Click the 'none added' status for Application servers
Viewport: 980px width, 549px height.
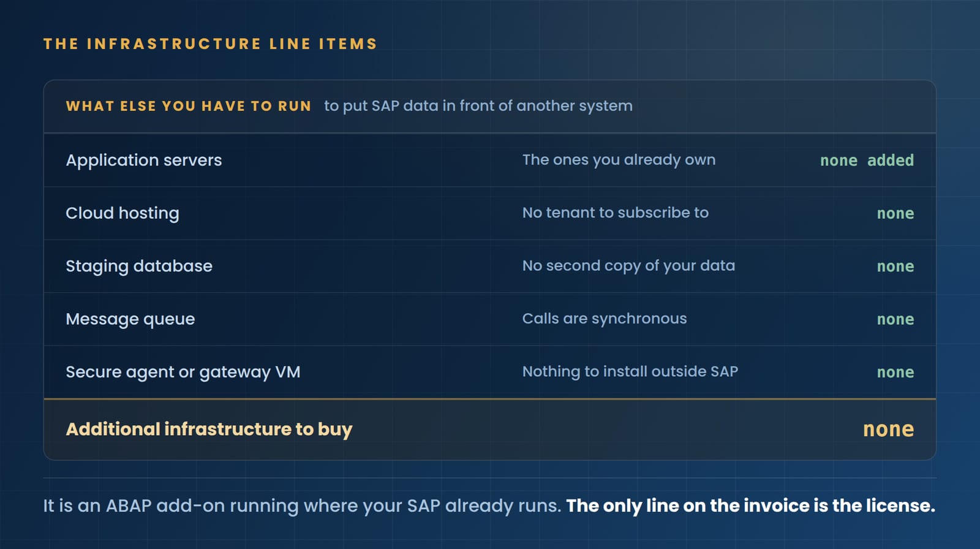pos(867,161)
